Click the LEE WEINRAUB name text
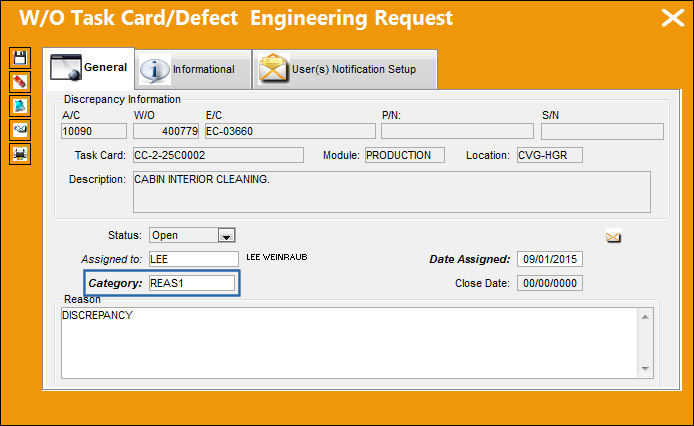This screenshot has width=694, height=426. [277, 257]
